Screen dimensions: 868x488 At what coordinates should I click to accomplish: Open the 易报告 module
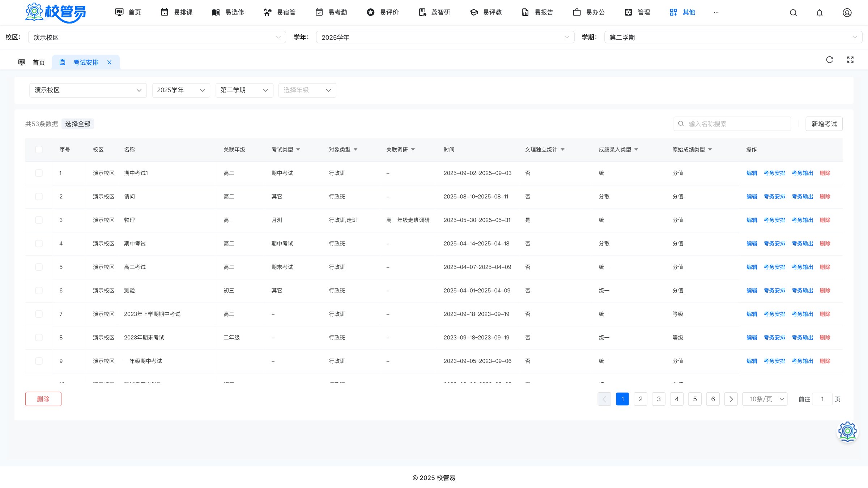(x=537, y=12)
